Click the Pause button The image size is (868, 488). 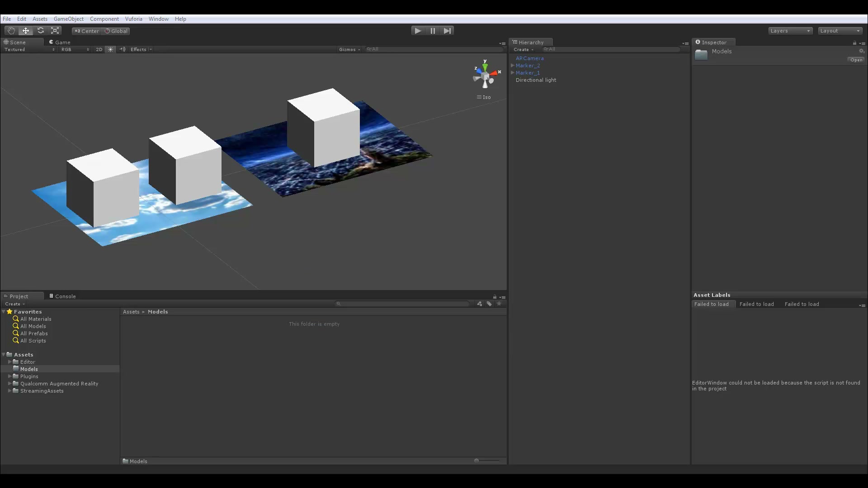(x=433, y=31)
